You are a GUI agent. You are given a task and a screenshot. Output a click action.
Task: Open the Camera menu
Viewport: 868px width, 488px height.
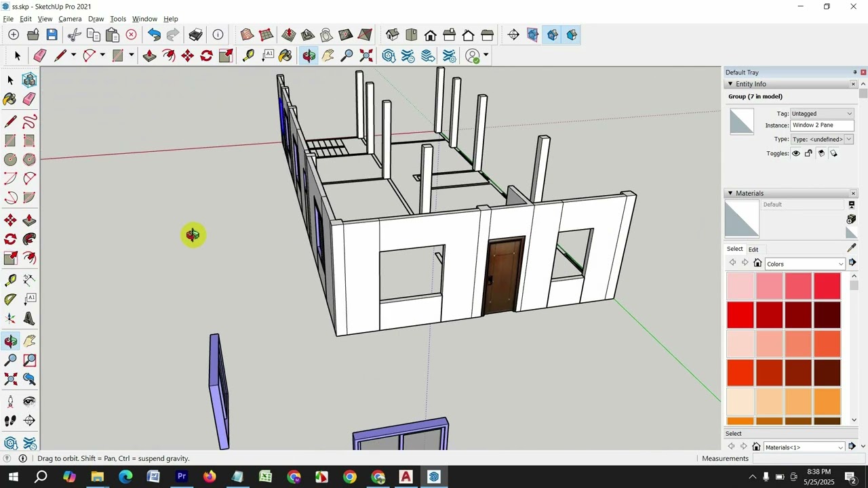(x=70, y=19)
